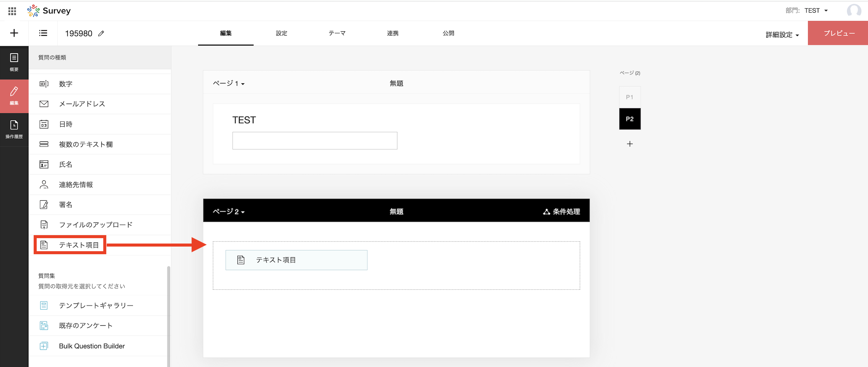Expand the ページ 1 dropdown
This screenshot has width=868, height=367.
(x=229, y=84)
